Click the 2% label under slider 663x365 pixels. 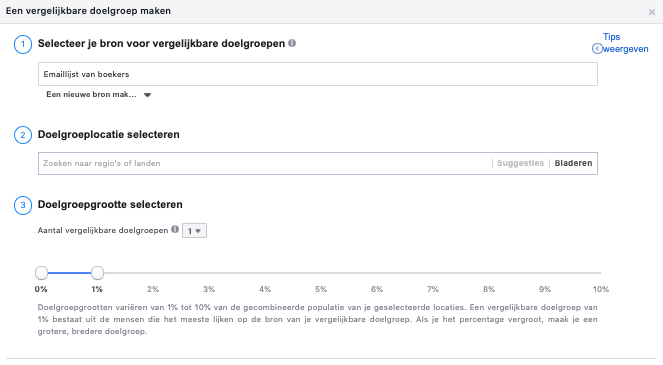point(153,289)
